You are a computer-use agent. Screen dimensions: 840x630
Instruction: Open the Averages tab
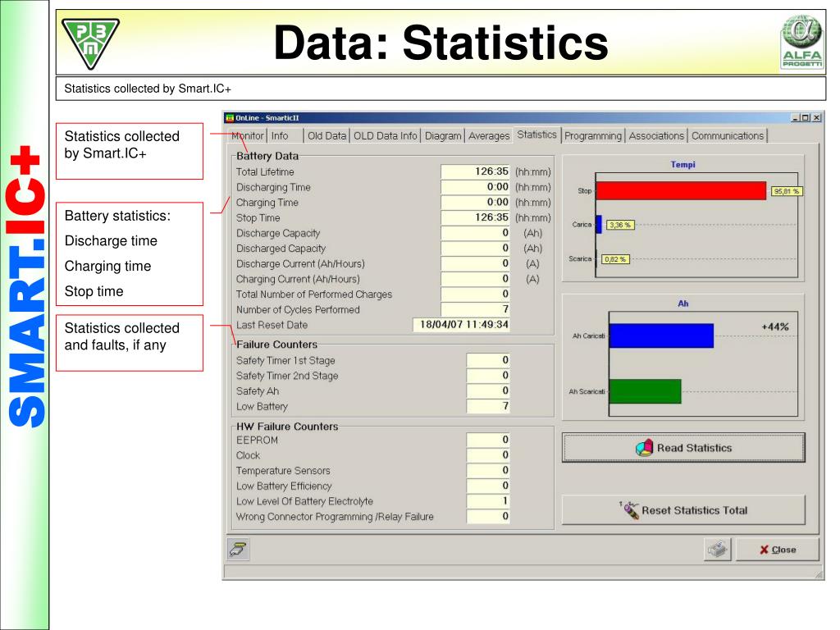[x=489, y=136]
